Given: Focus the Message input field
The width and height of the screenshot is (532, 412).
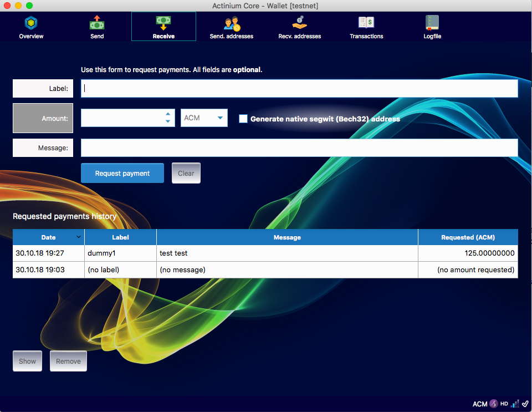Looking at the screenshot, I should 299,147.
